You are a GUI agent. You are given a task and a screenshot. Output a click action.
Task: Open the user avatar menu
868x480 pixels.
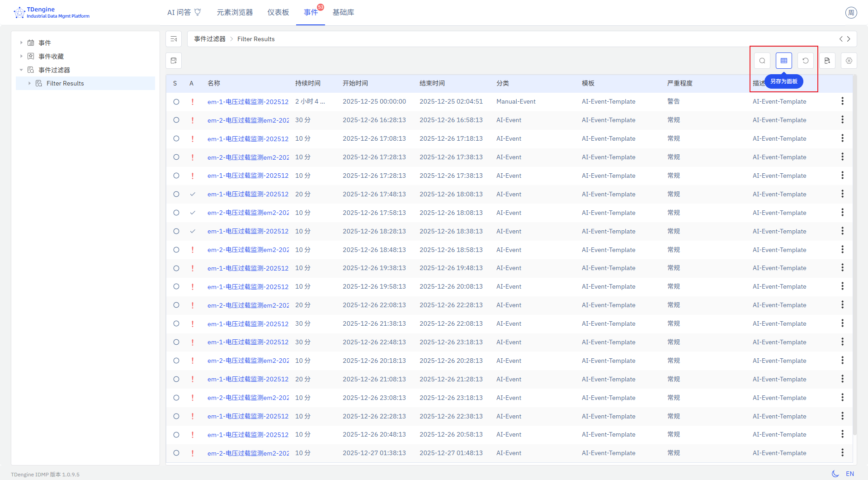click(x=851, y=13)
